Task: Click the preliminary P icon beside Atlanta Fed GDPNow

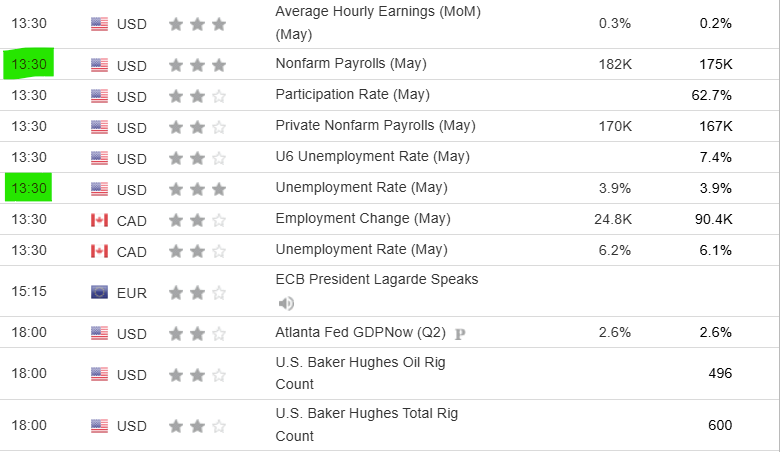Action: (460, 334)
